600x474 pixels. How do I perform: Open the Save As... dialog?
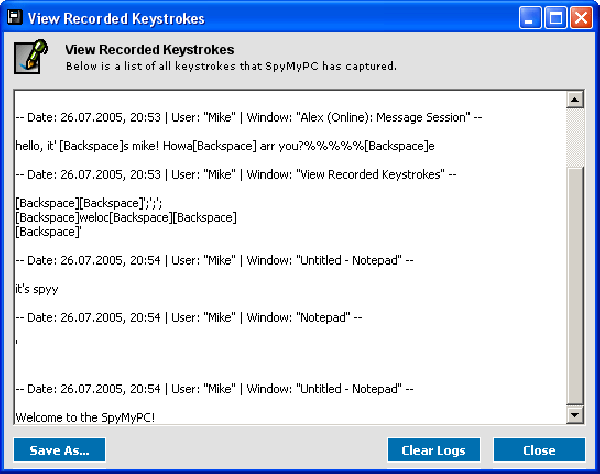59,450
